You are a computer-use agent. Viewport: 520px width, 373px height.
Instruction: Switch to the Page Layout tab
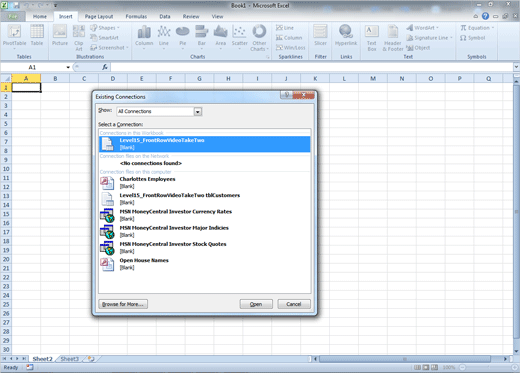[x=99, y=16]
